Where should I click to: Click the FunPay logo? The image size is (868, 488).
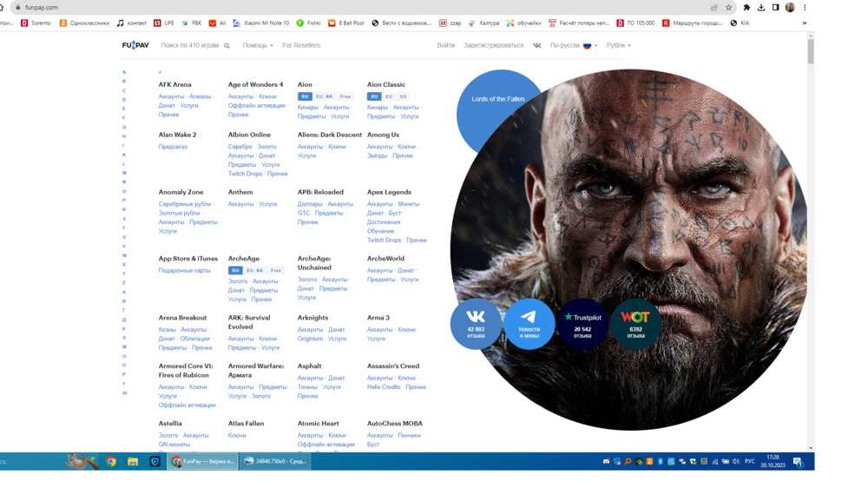tap(135, 45)
